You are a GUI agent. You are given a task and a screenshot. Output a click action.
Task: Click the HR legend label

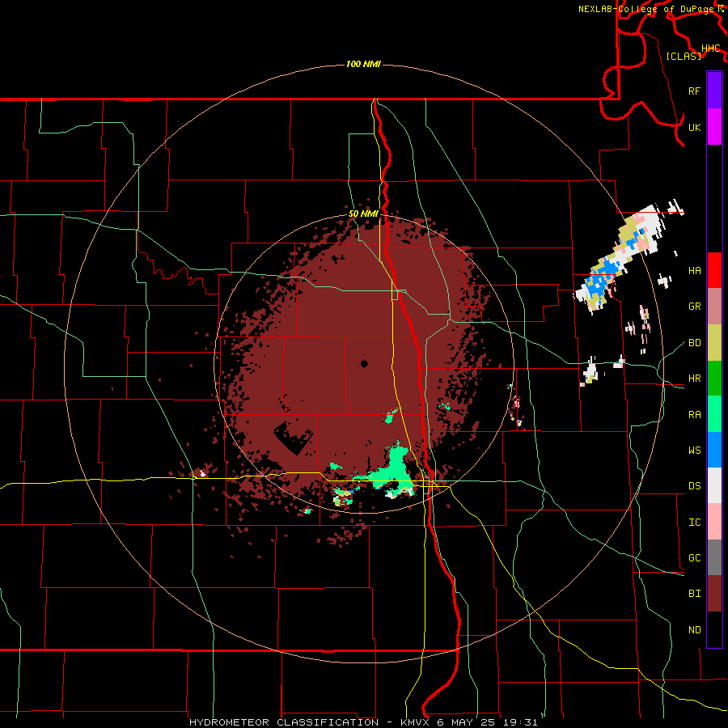(695, 379)
